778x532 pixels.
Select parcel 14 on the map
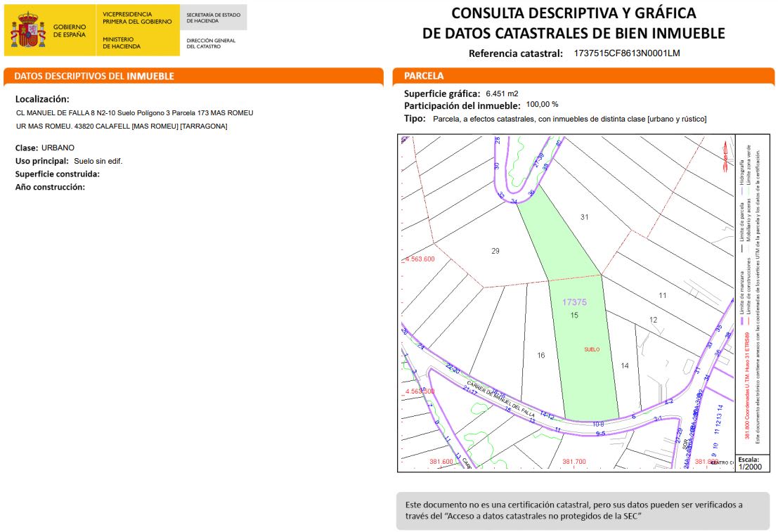coord(625,365)
